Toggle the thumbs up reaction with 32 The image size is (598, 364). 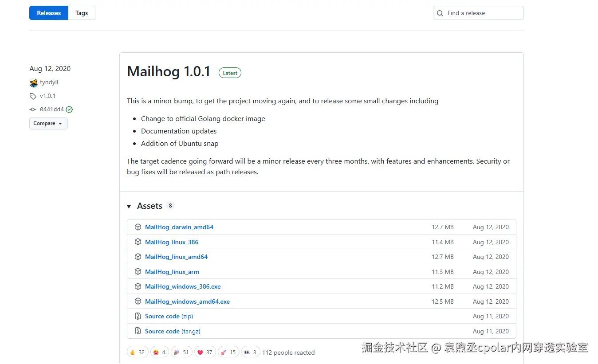click(x=138, y=352)
